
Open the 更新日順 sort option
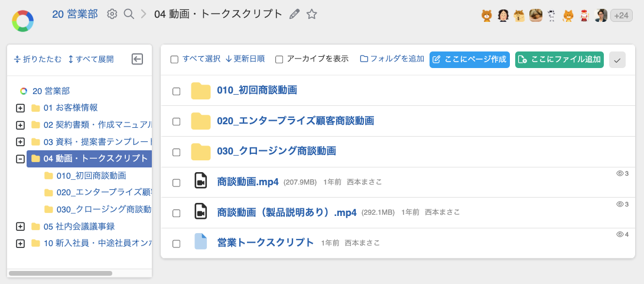(x=245, y=59)
